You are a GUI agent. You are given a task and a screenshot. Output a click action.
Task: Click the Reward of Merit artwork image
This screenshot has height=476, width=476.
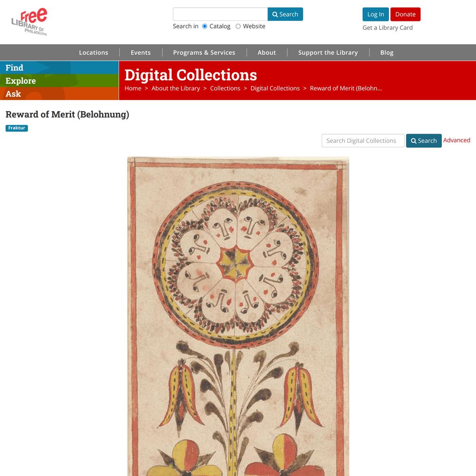238,316
